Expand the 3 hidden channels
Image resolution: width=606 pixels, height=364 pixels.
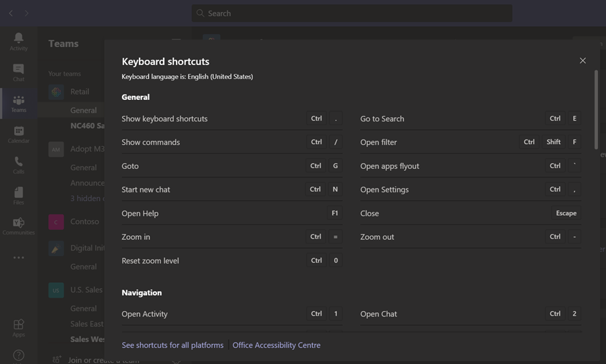point(87,198)
